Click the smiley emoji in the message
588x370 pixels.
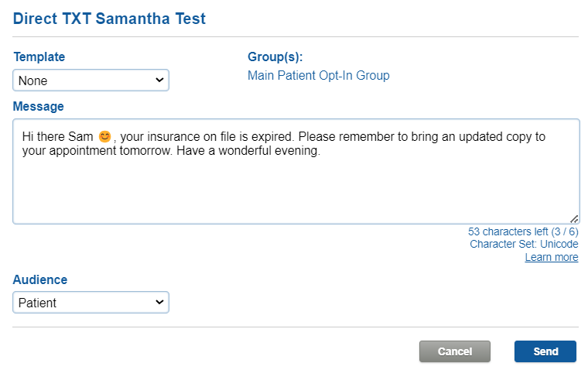(x=104, y=136)
